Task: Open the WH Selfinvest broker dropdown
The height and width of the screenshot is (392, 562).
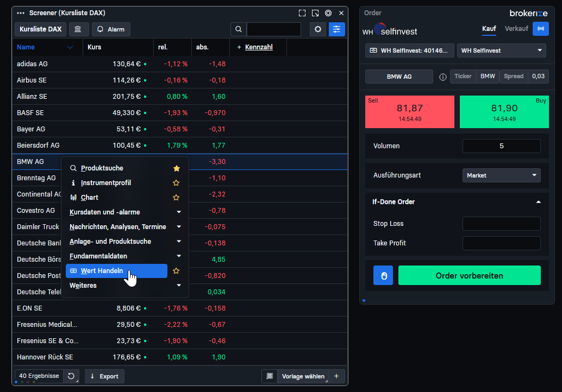Action: click(x=502, y=50)
